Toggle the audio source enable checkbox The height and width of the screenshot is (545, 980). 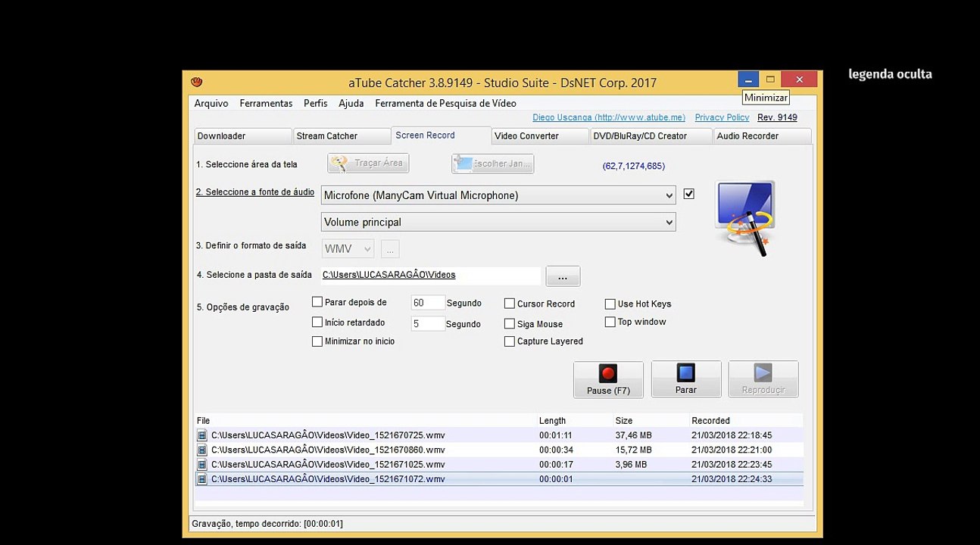[x=688, y=194]
